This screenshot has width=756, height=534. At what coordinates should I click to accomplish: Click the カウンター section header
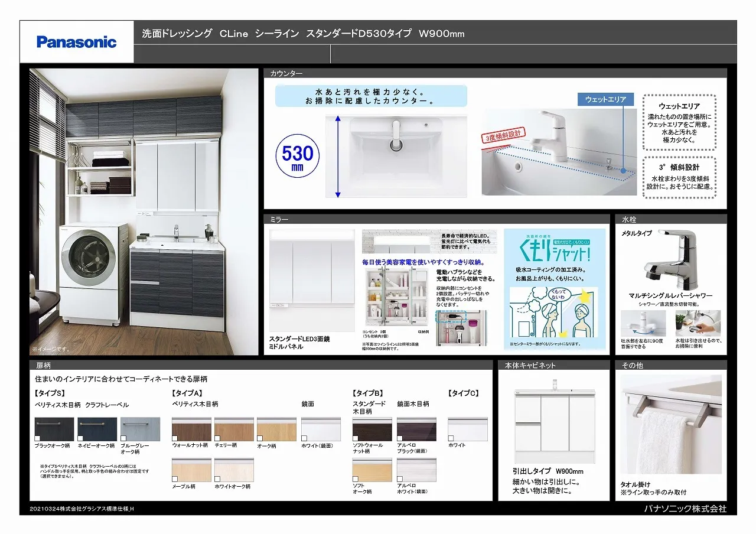496,73
